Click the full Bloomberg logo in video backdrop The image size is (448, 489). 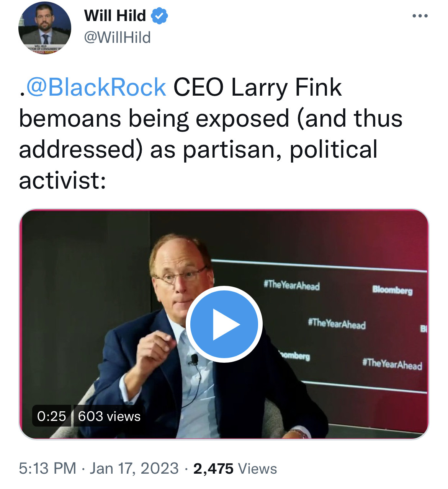392,290
